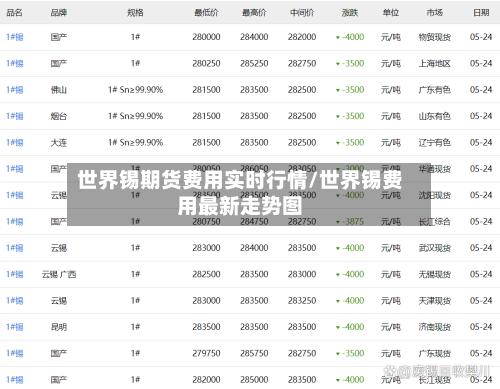The image size is (500, 389).
Task: Select the lowest price 282000 in bottom row
Action: pos(206,380)
